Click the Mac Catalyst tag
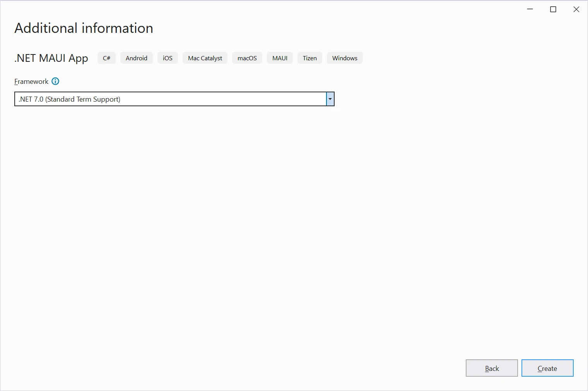The image size is (588, 391). pos(205,58)
